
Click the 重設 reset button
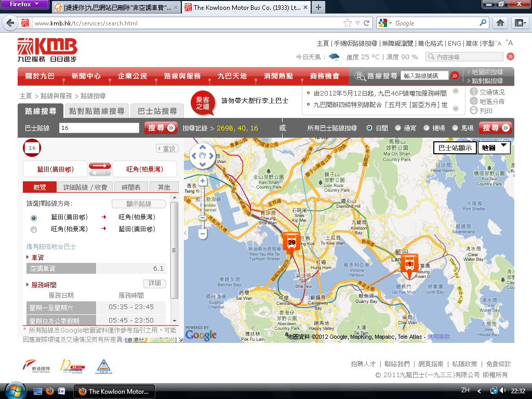click(167, 149)
